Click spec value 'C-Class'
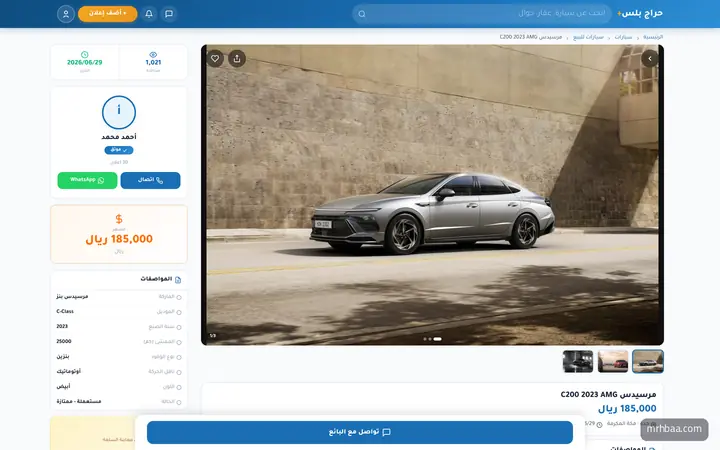Image resolution: width=720 pixels, height=450 pixels. tap(65, 311)
